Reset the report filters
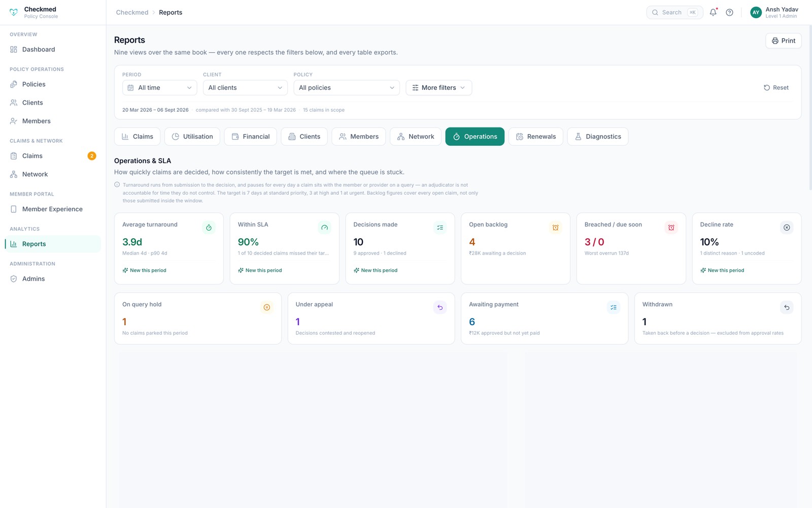 point(776,87)
